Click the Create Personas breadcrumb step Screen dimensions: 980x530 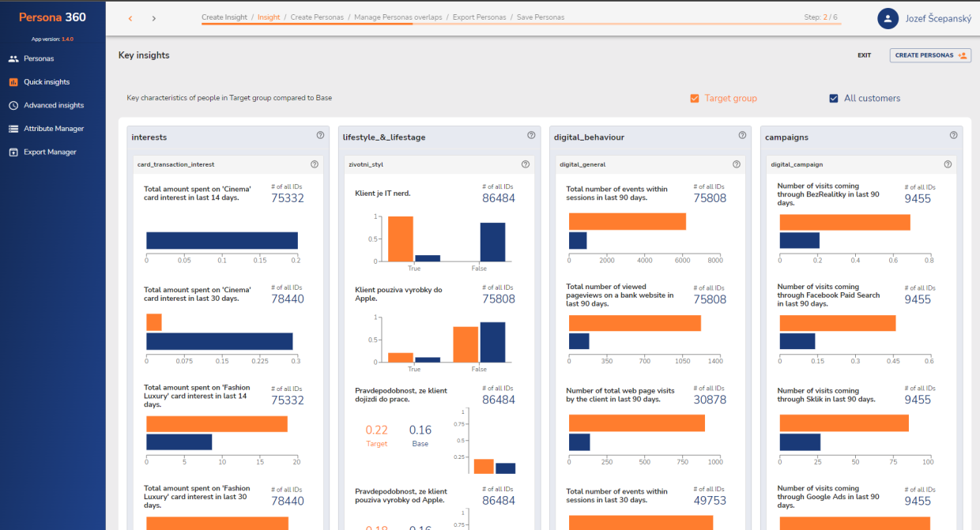click(317, 17)
